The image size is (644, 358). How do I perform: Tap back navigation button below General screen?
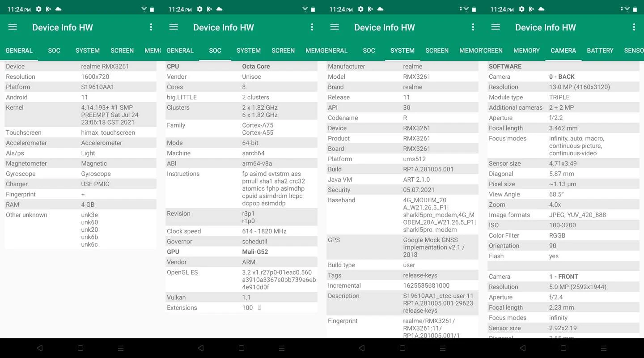(40, 348)
